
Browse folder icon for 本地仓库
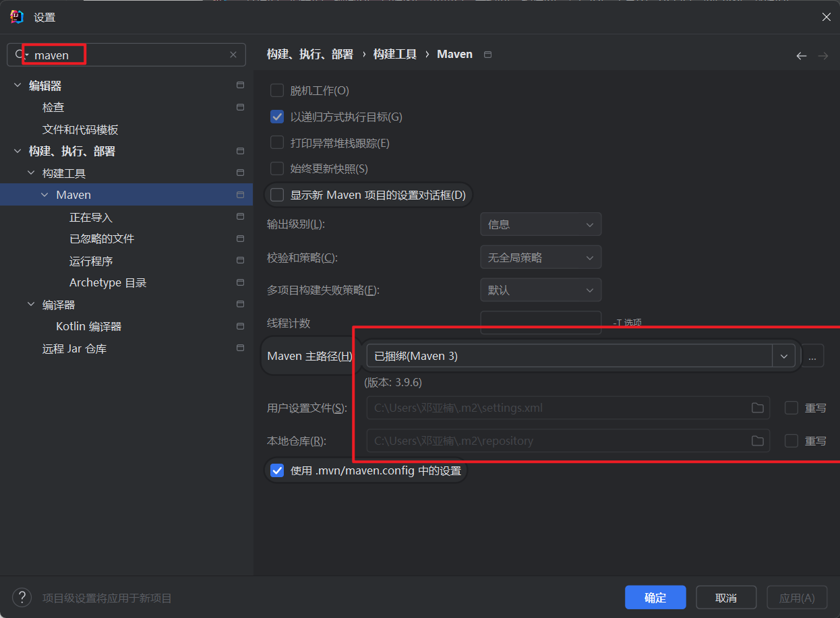click(758, 441)
